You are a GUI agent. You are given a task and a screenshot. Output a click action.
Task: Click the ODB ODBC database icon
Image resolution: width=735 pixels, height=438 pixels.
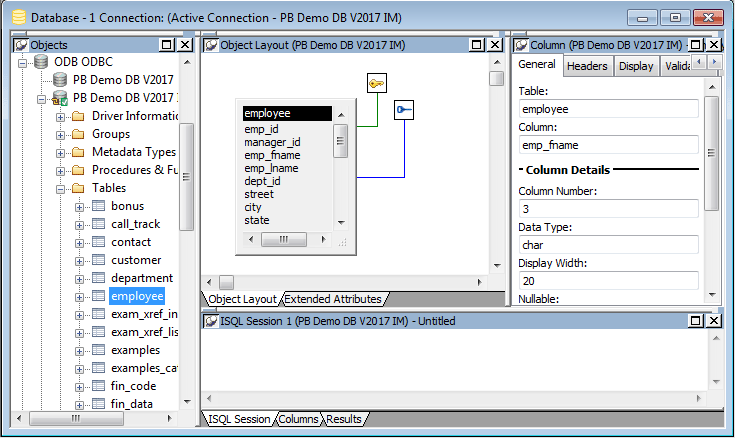point(41,62)
